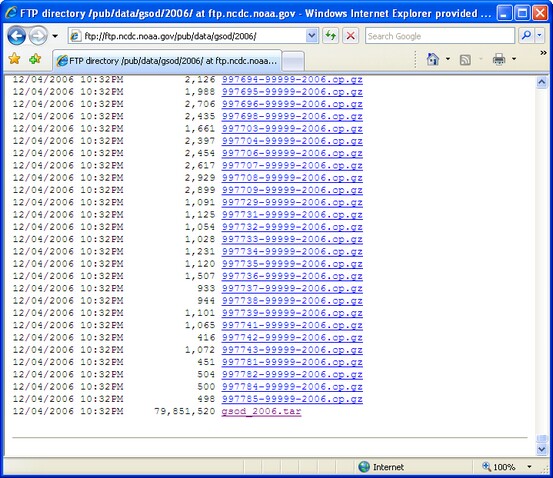This screenshot has width=553, height=478.
Task: Click the Refresh page icon
Action: click(x=330, y=36)
